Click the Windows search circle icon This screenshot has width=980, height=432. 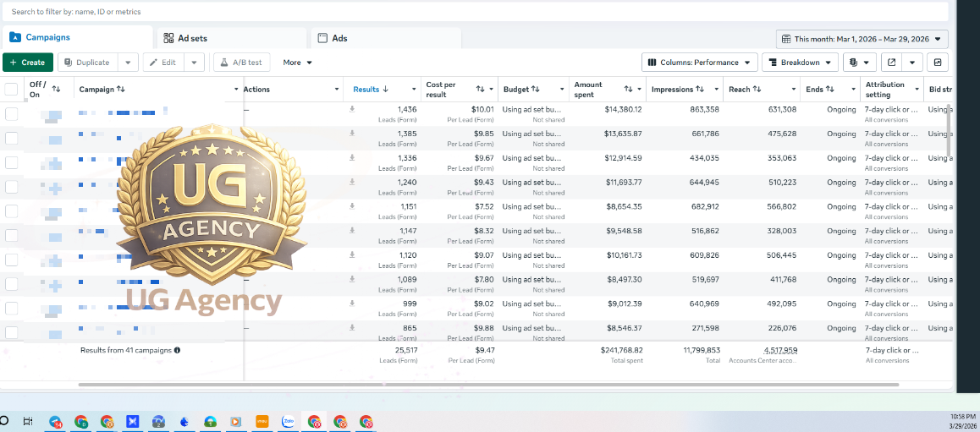point(3,421)
